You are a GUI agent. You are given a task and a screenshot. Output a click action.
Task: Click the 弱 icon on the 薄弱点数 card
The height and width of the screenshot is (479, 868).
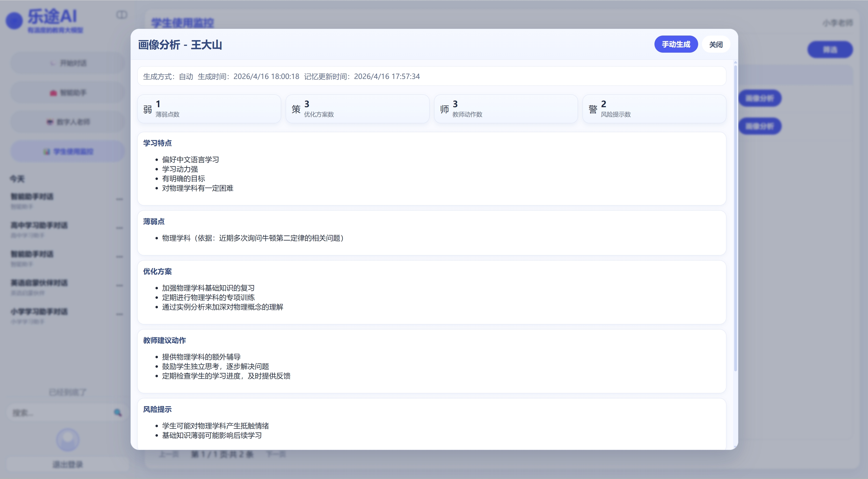pyautogui.click(x=147, y=109)
